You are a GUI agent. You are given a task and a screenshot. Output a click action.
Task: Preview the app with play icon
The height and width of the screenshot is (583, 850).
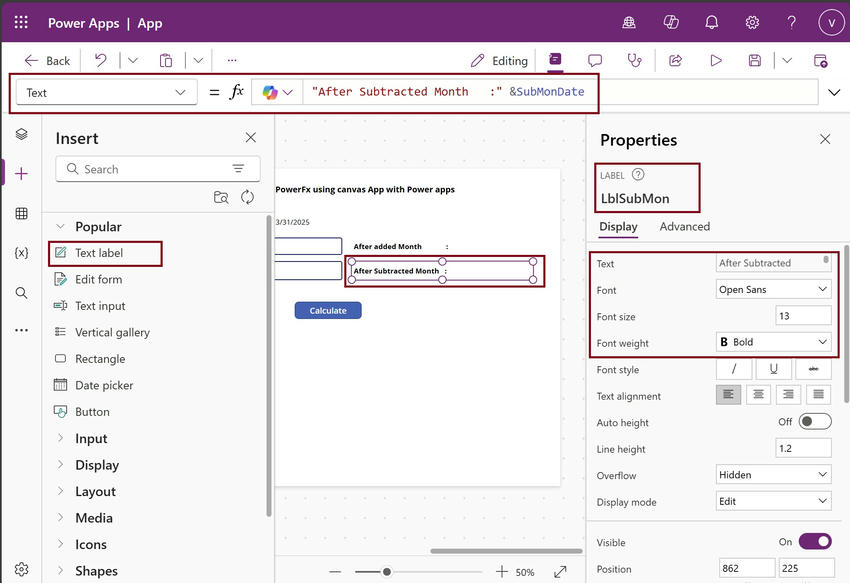coord(716,60)
